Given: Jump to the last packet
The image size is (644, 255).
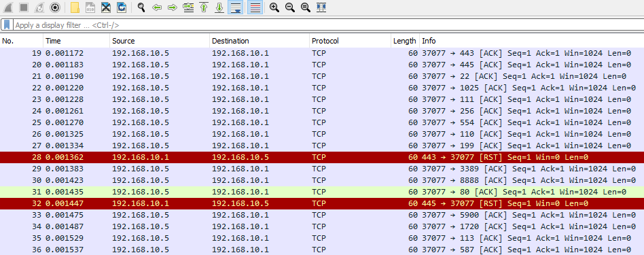Looking at the screenshot, I should [219, 7].
